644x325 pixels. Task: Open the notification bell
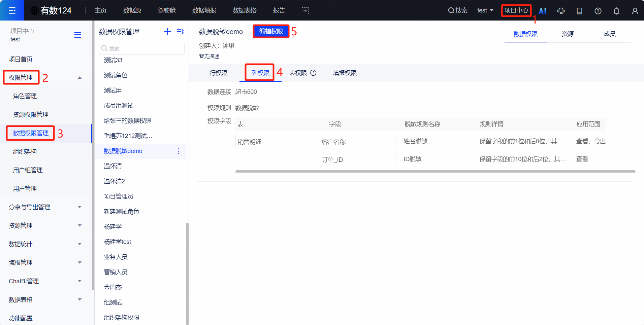[616, 10]
